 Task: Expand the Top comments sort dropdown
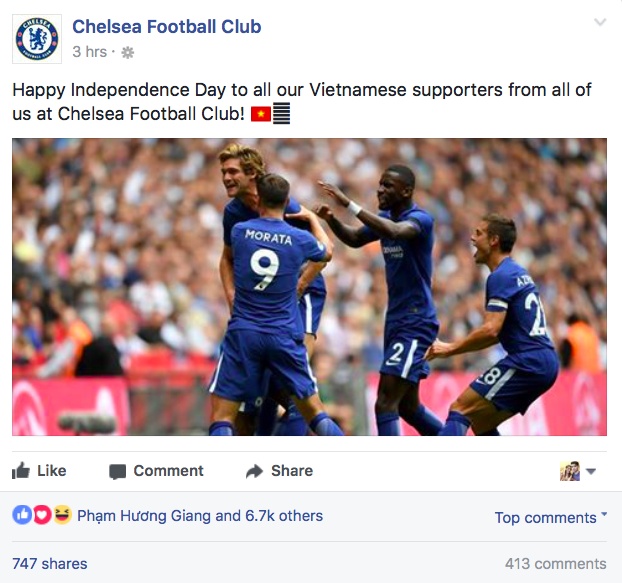(x=551, y=517)
